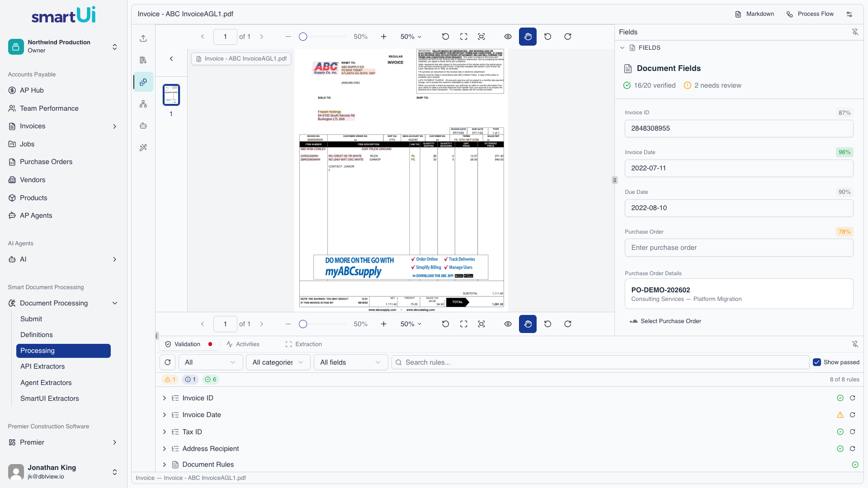Collapse the FIELDS section
The height and width of the screenshot is (488, 868).
(x=623, y=48)
